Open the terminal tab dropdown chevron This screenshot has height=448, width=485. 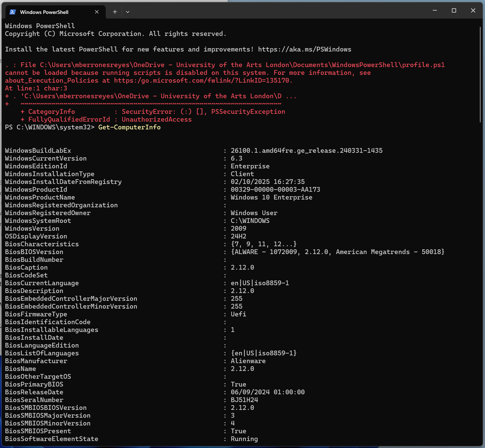point(128,12)
